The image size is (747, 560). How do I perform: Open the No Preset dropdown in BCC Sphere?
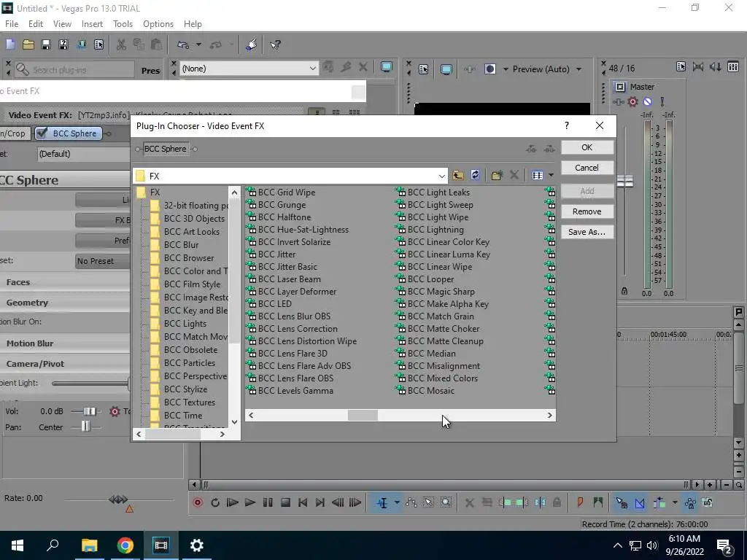102,261
